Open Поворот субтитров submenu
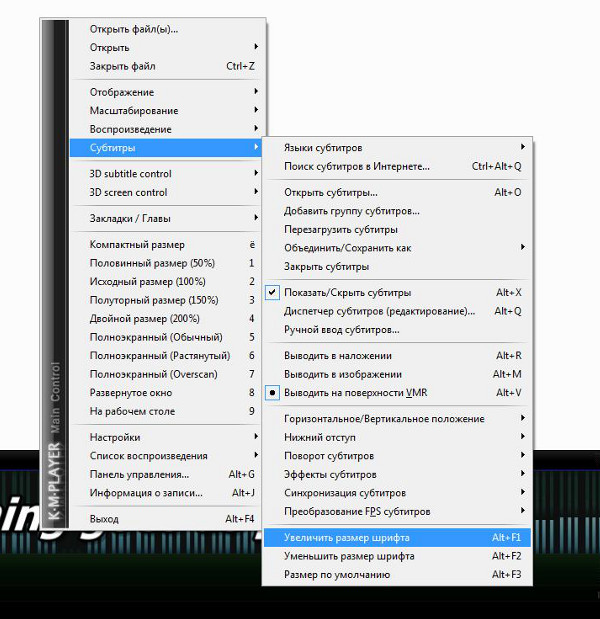600x619 pixels. [397, 456]
